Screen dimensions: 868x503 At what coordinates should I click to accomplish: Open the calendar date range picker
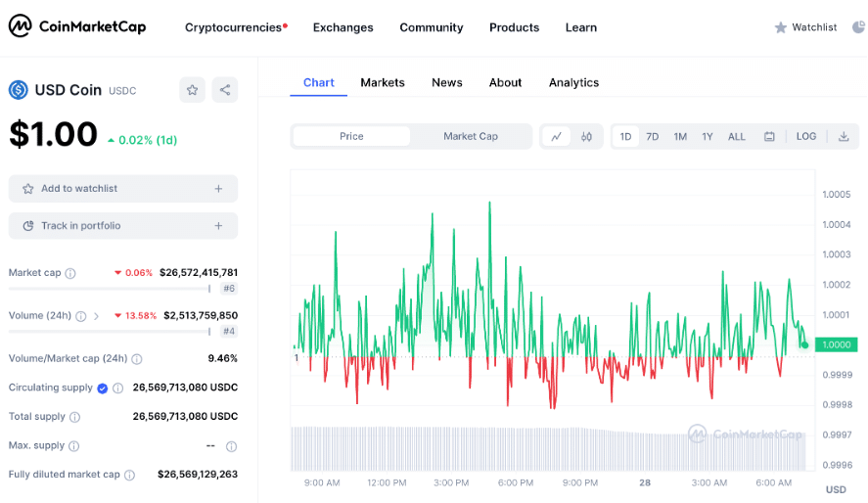coord(769,137)
